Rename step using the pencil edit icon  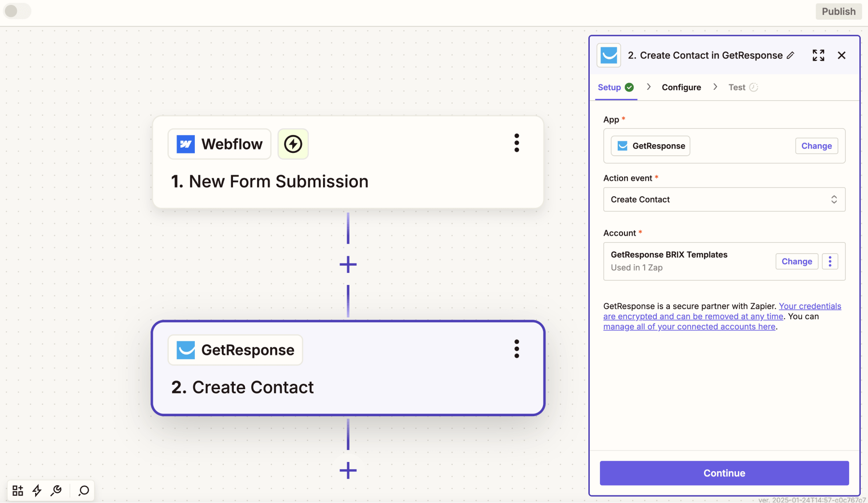(x=790, y=55)
